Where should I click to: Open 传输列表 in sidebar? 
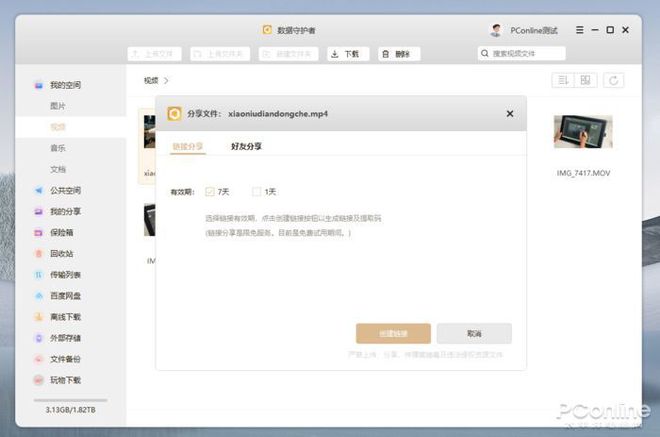tap(65, 274)
